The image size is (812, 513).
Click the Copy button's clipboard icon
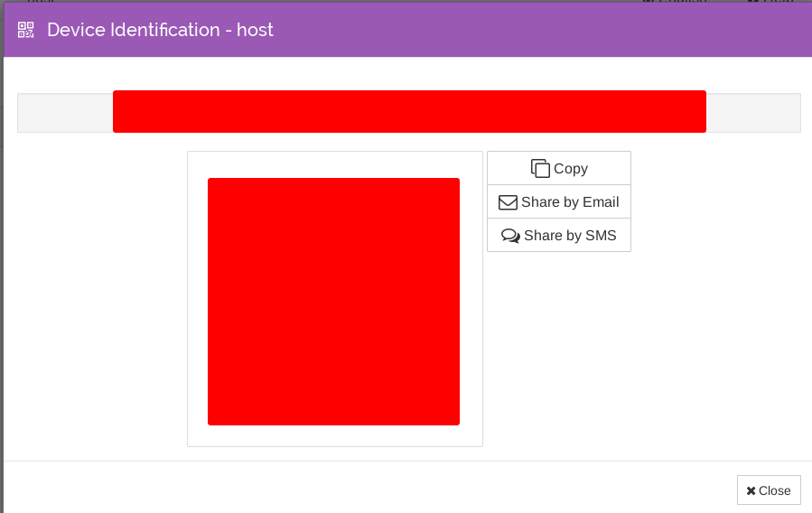(x=540, y=168)
